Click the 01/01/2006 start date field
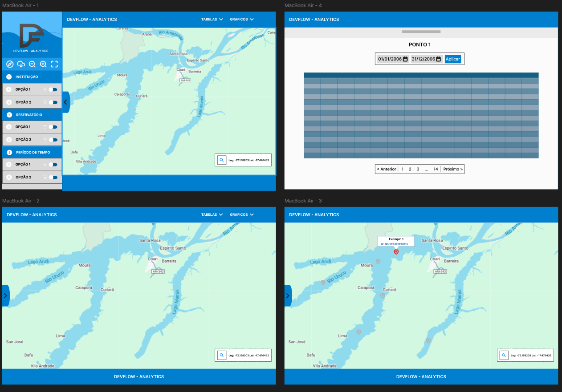Screen dimensions: 562x392 click(393, 59)
